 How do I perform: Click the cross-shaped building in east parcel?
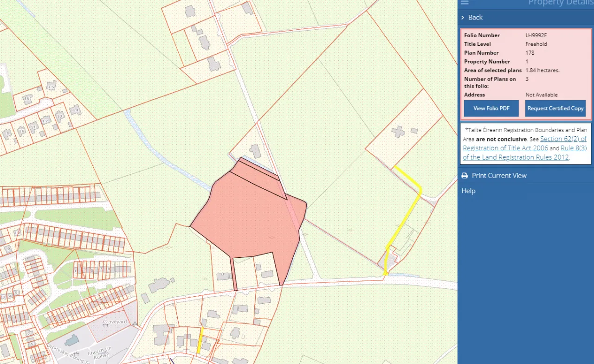[x=398, y=131]
